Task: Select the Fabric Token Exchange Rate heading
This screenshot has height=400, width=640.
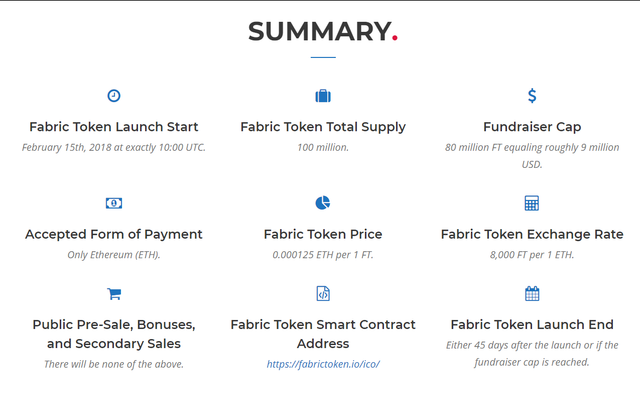Action: pos(532,234)
